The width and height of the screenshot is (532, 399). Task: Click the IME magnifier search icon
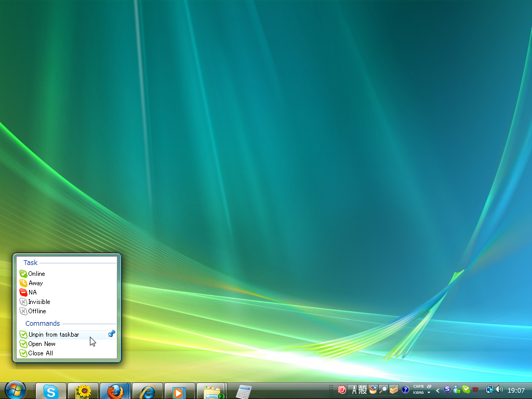(383, 390)
